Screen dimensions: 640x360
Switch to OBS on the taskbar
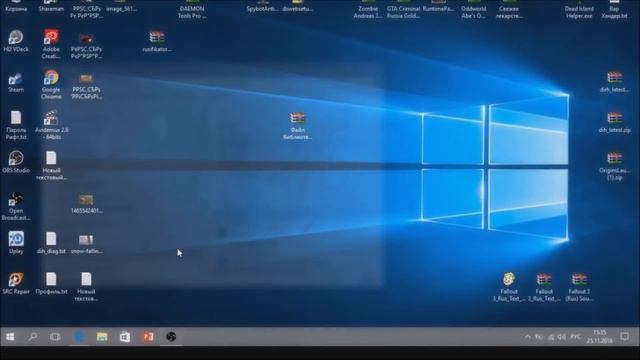point(171,336)
